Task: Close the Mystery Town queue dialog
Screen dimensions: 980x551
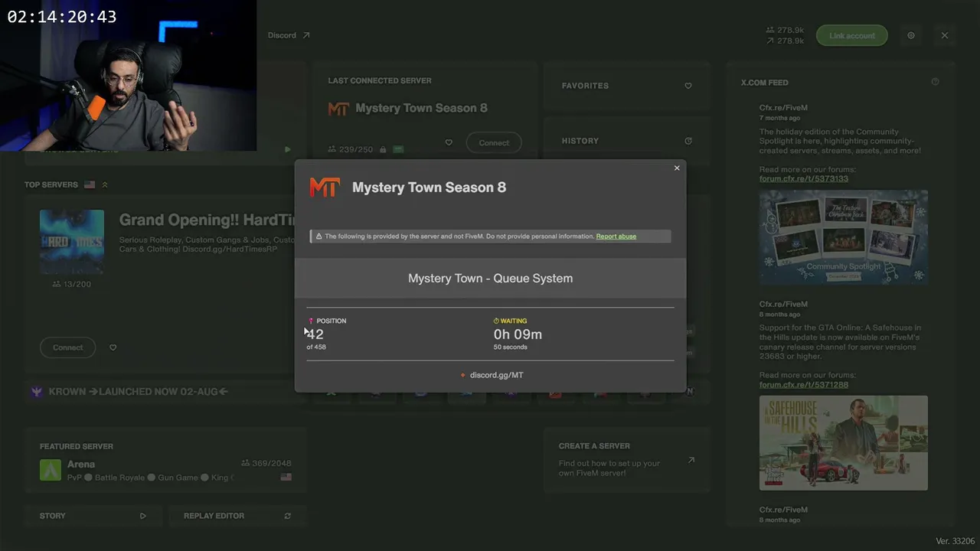Action: click(677, 168)
